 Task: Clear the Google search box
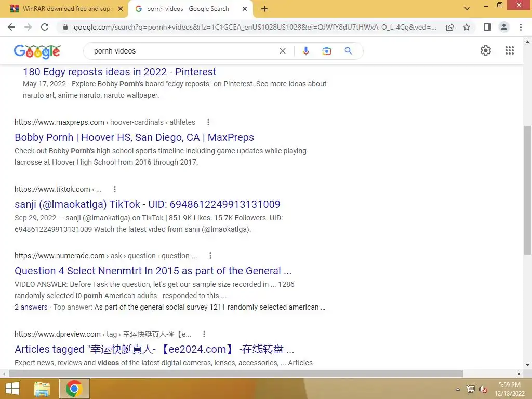coord(282,51)
